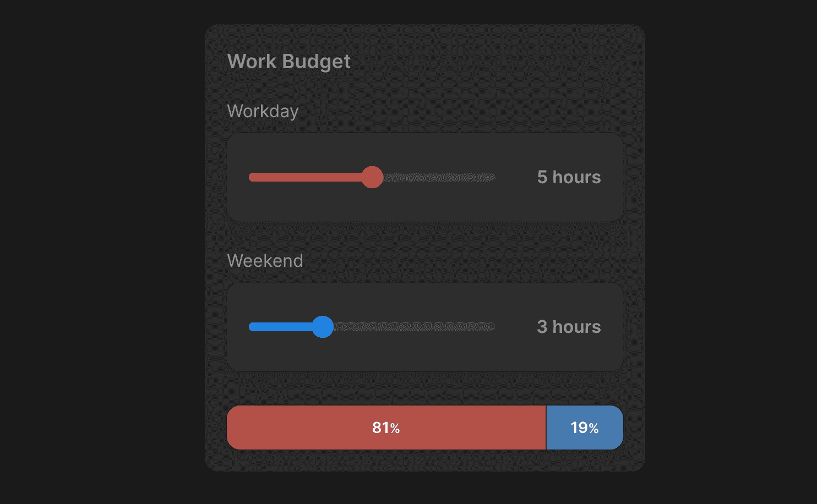Click inside the Workday slider panel
Viewport: 817px width, 504px height.
[425, 206]
